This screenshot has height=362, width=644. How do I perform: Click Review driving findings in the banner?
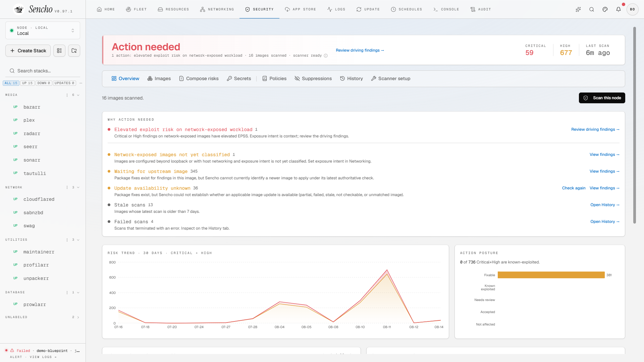(360, 50)
